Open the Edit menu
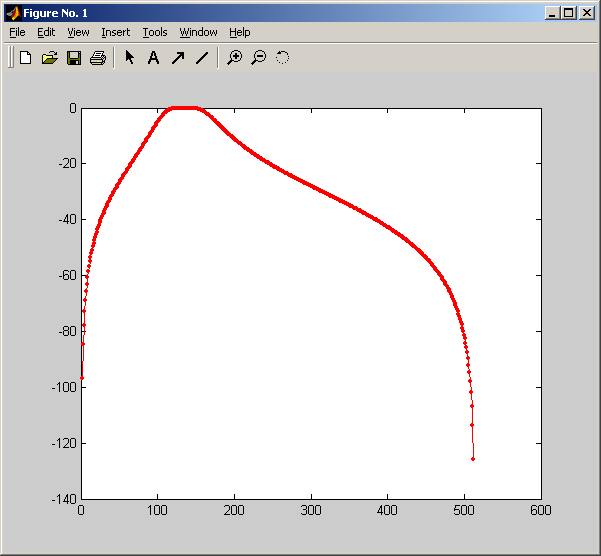Viewport: 601px width, 556px height. tap(46, 32)
